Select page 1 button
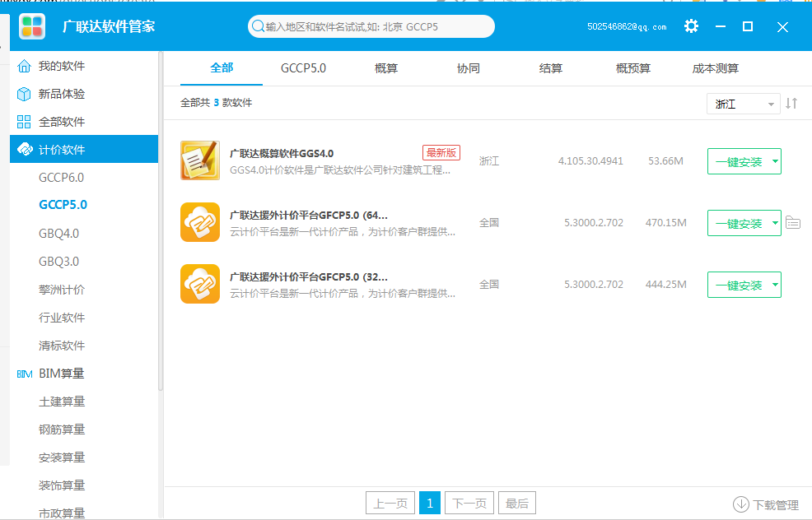The image size is (812, 520). click(x=430, y=503)
